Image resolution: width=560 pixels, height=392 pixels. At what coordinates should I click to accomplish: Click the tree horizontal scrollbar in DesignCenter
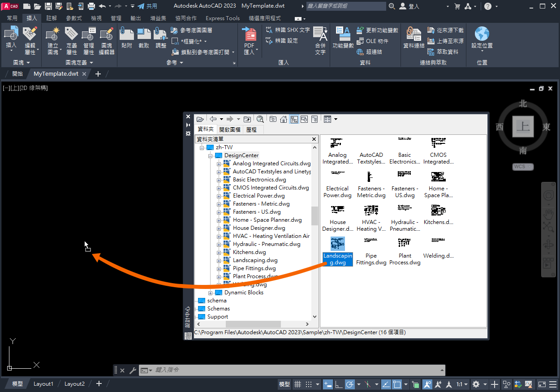click(x=253, y=324)
